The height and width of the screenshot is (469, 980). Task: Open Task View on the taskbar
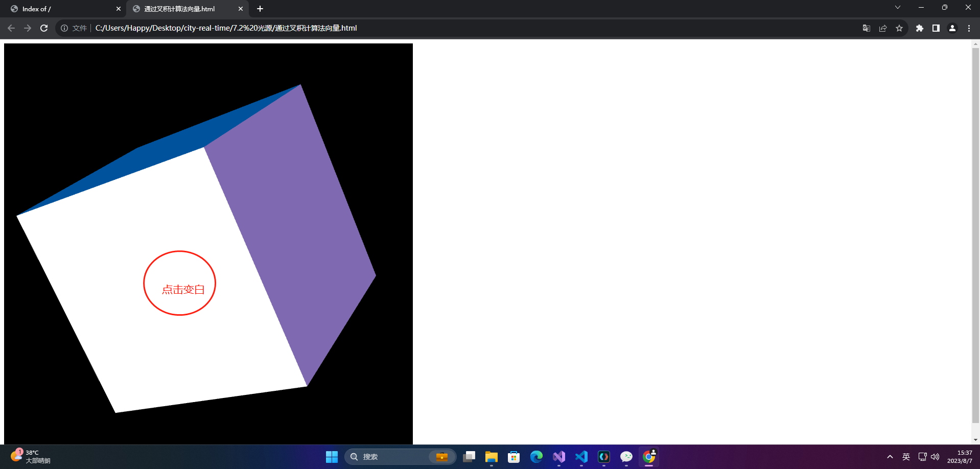[x=469, y=457]
